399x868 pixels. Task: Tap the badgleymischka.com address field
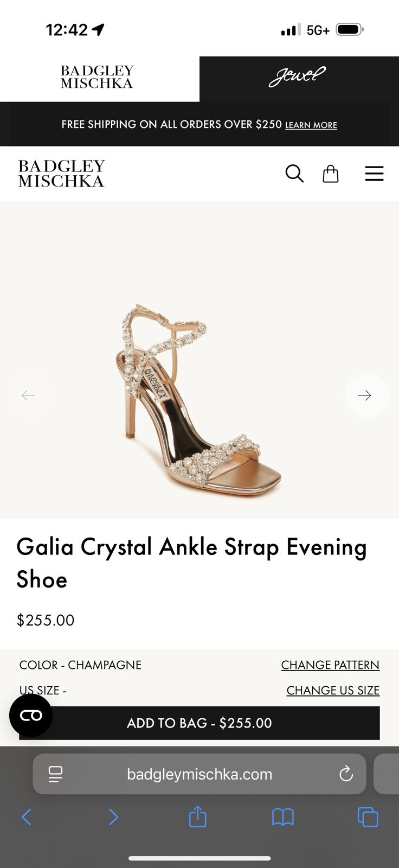pos(200,774)
